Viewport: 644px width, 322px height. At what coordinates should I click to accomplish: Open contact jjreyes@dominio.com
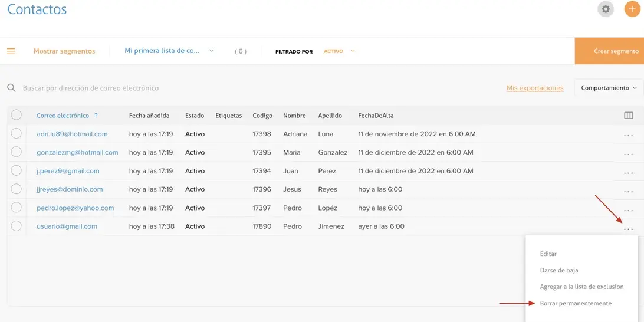pos(70,189)
